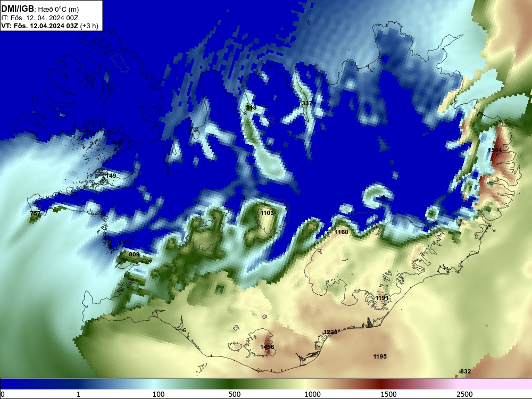The image size is (532, 399).
Task: Click the map value 518
Action: 251,107
